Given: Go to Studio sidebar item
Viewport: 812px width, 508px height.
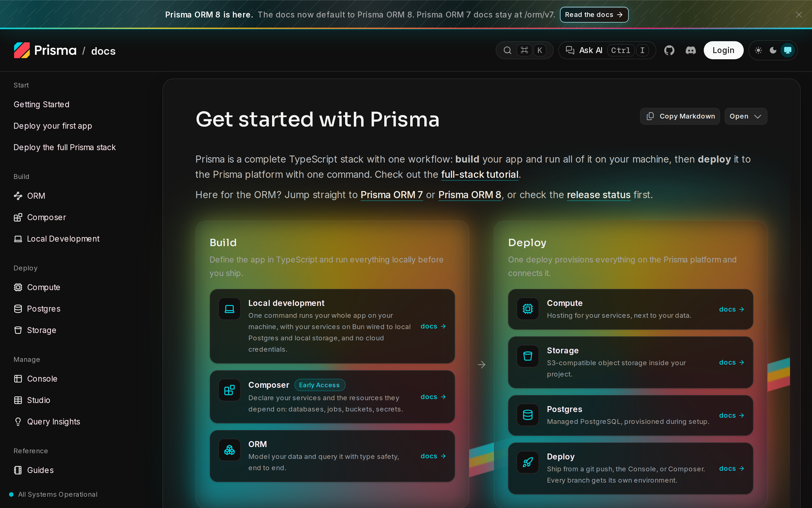Looking at the screenshot, I should click(38, 400).
